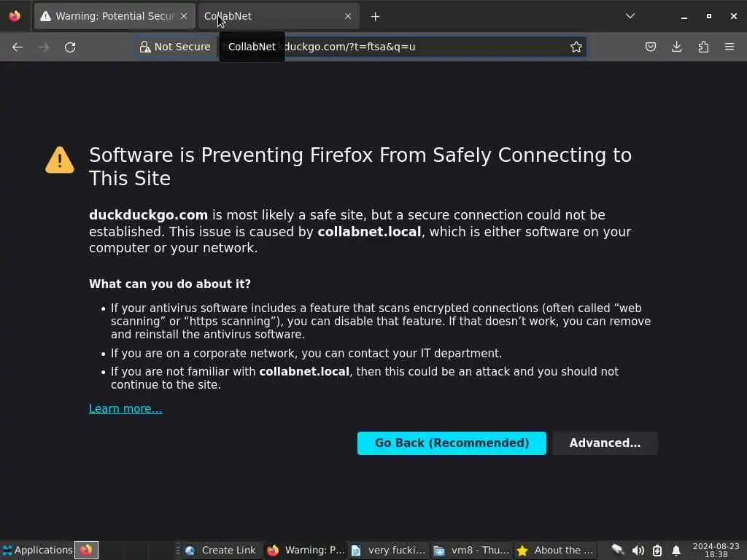747x560 pixels.
Task: Switch to the CollabNet tab
Action: 279,16
